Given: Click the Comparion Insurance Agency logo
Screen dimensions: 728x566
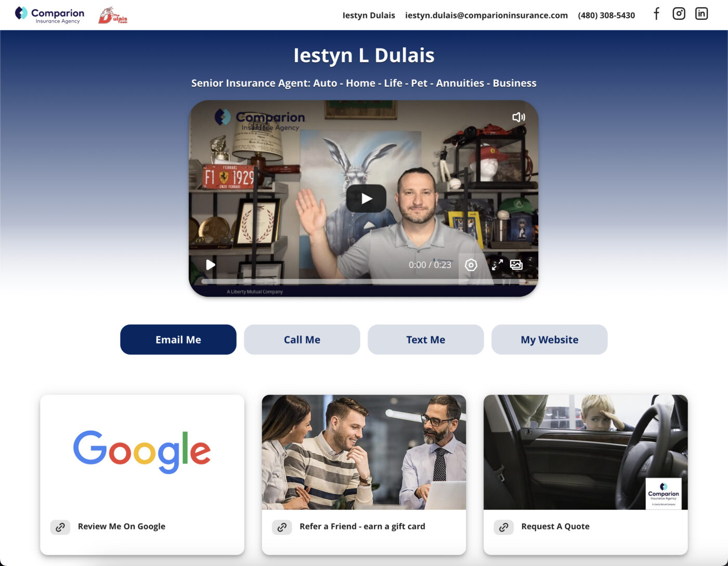Looking at the screenshot, I should point(48,15).
